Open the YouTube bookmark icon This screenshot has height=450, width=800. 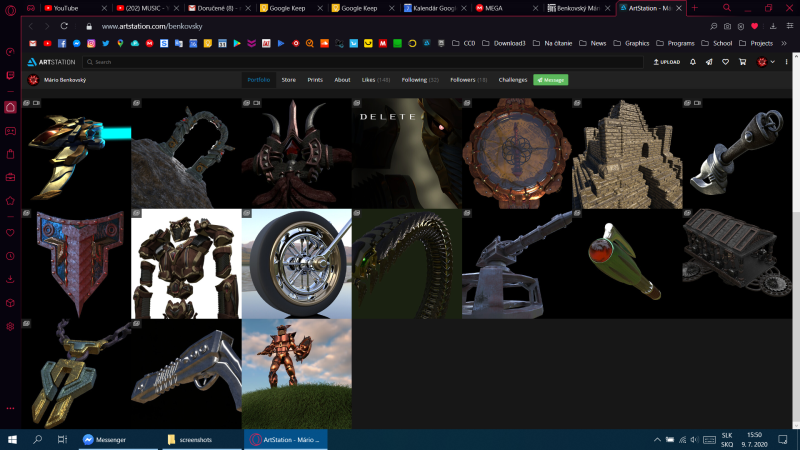click(47, 43)
